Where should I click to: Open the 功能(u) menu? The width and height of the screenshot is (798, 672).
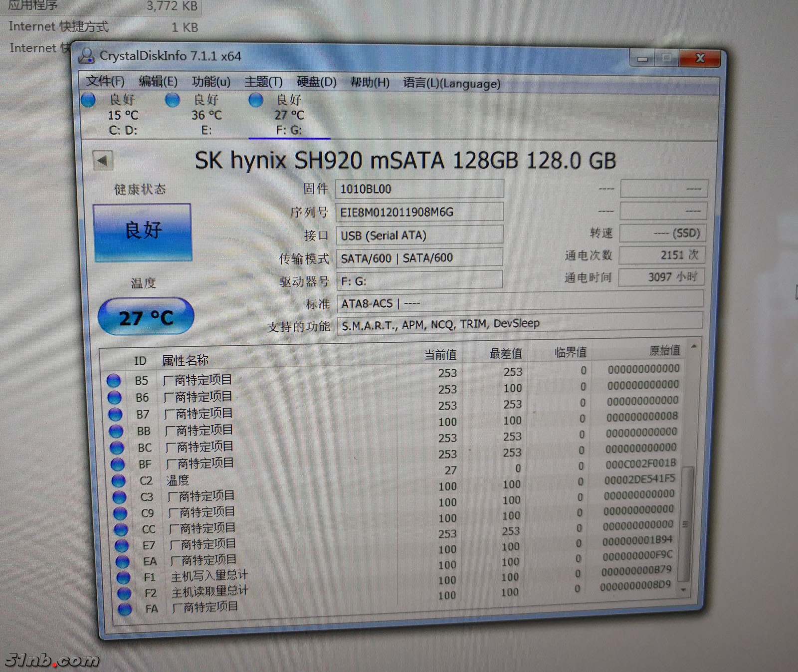[x=211, y=81]
